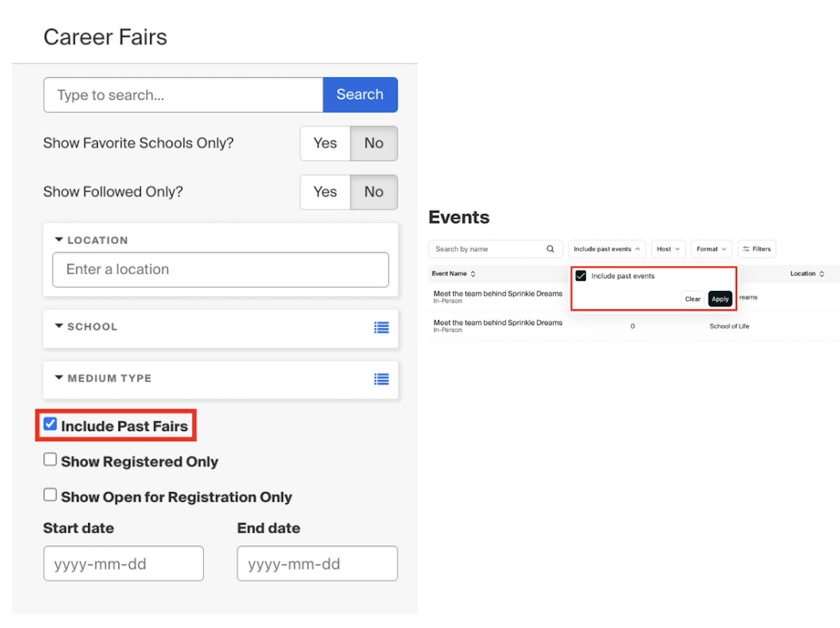Sort events using the Event Name arrows
Screen dimensions: 840x628
pos(473,274)
